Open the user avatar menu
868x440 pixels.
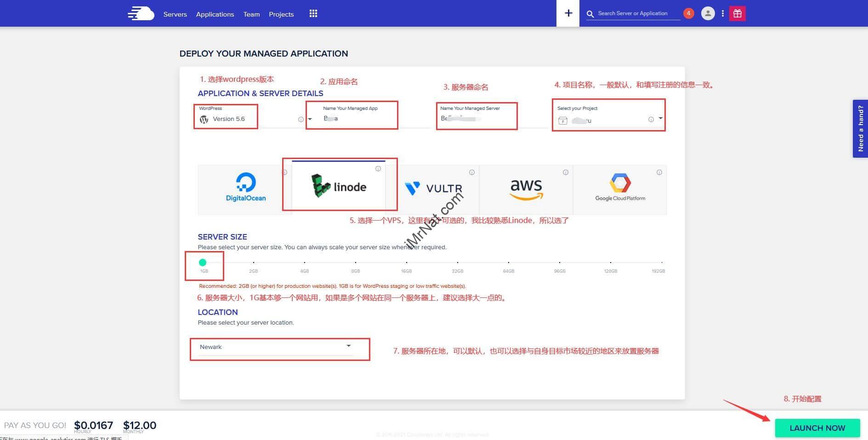708,13
